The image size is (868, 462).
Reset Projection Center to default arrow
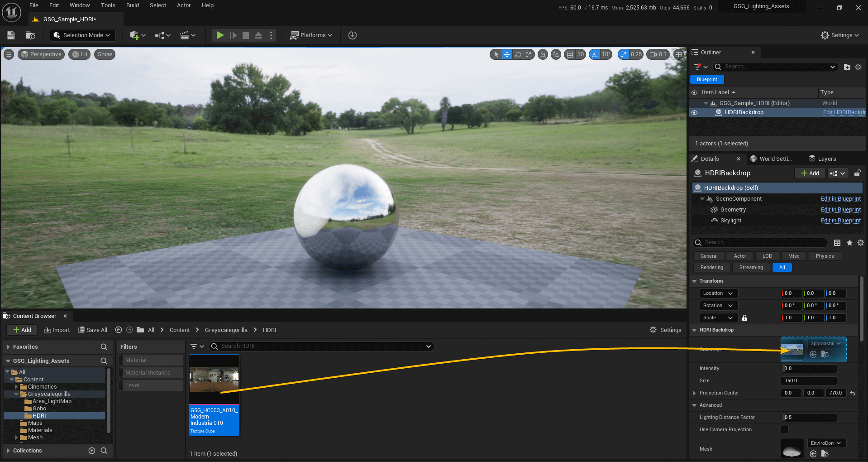(853, 393)
